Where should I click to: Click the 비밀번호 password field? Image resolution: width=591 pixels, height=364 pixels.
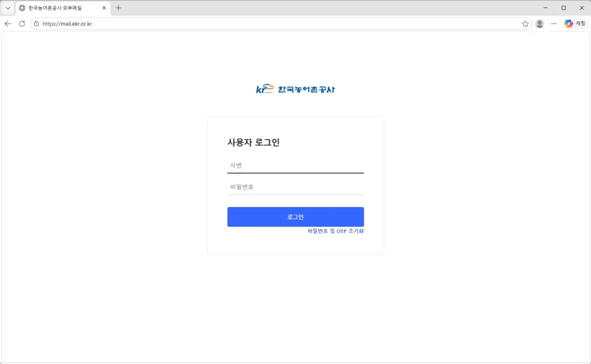pyautogui.click(x=295, y=187)
